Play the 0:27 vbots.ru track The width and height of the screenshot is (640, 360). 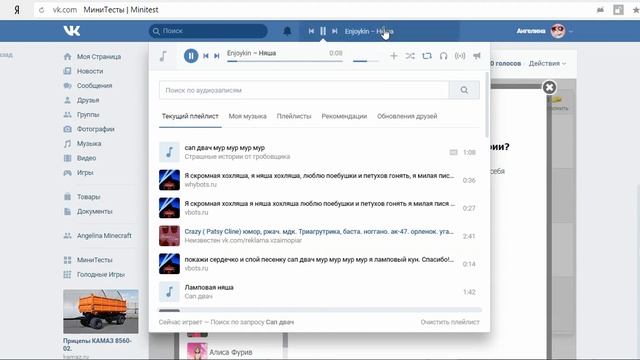pos(319,208)
